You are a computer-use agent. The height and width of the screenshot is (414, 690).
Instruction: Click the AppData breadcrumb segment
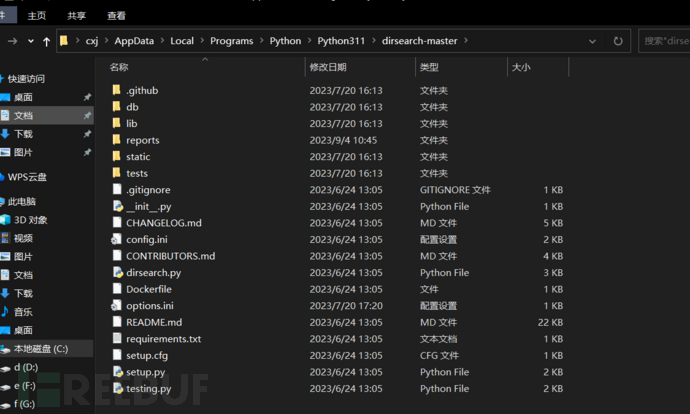(134, 41)
